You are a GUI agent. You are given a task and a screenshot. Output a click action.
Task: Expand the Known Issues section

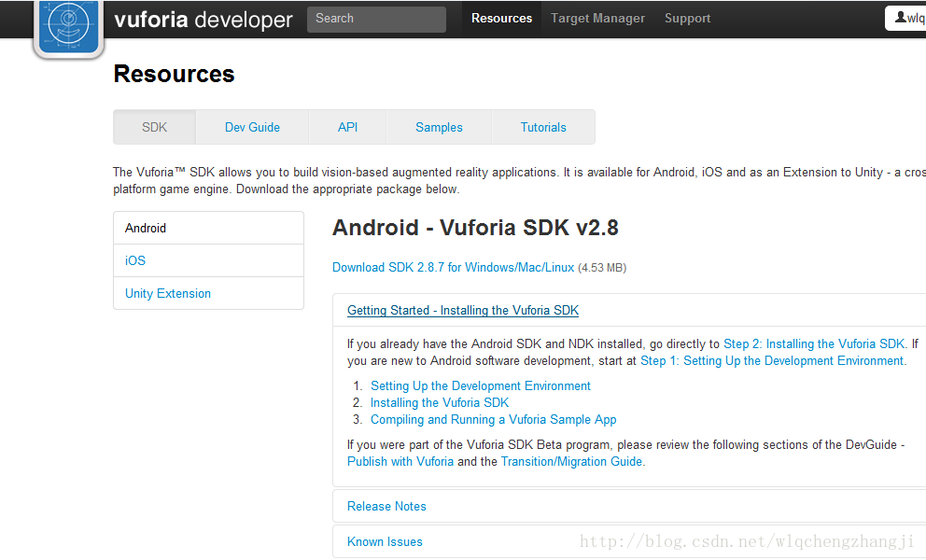click(385, 541)
